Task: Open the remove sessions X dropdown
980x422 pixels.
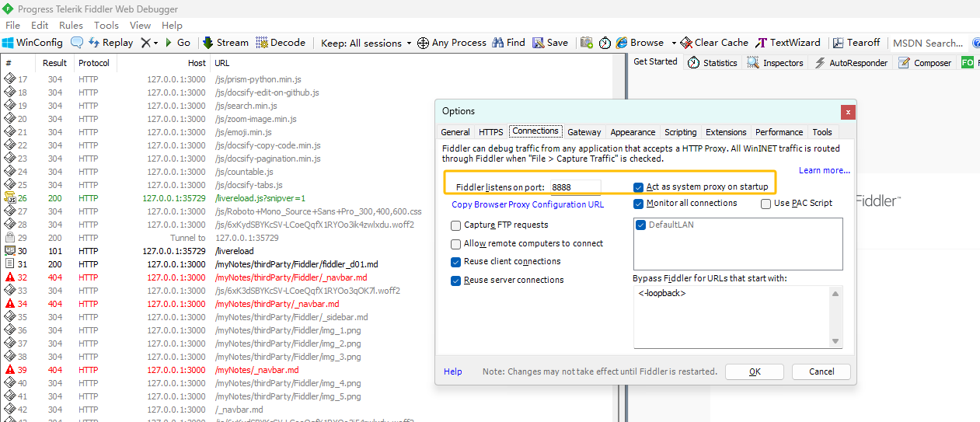Action: (x=149, y=43)
